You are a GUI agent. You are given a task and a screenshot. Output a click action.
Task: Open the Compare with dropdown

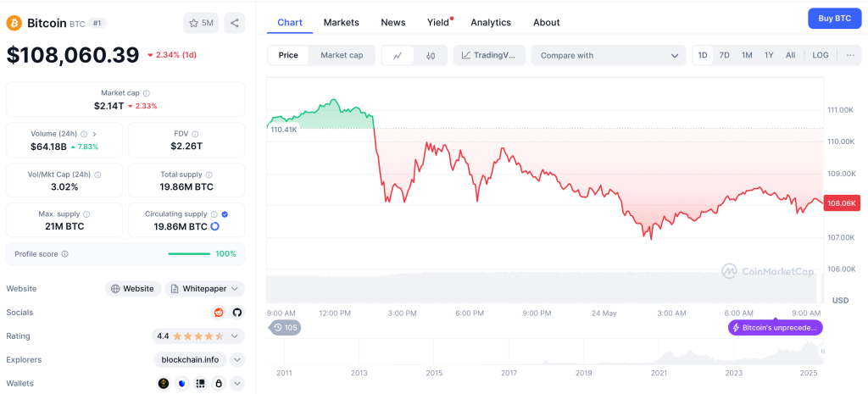(609, 56)
